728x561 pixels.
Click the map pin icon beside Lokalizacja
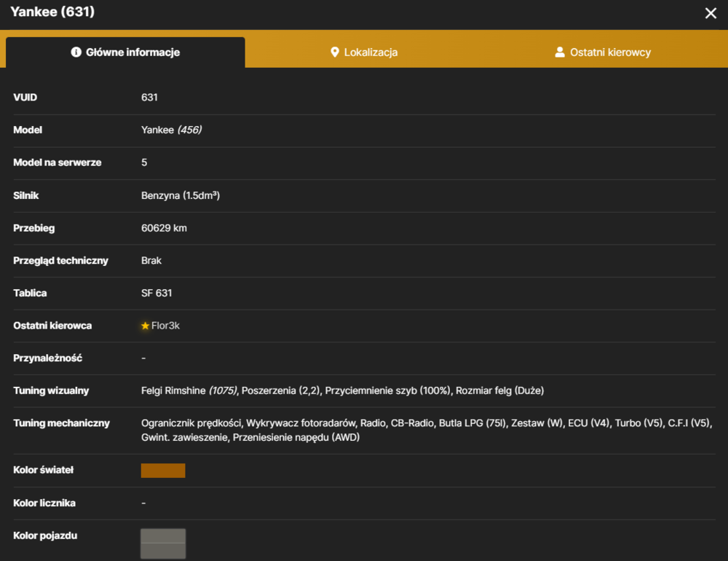pos(334,52)
